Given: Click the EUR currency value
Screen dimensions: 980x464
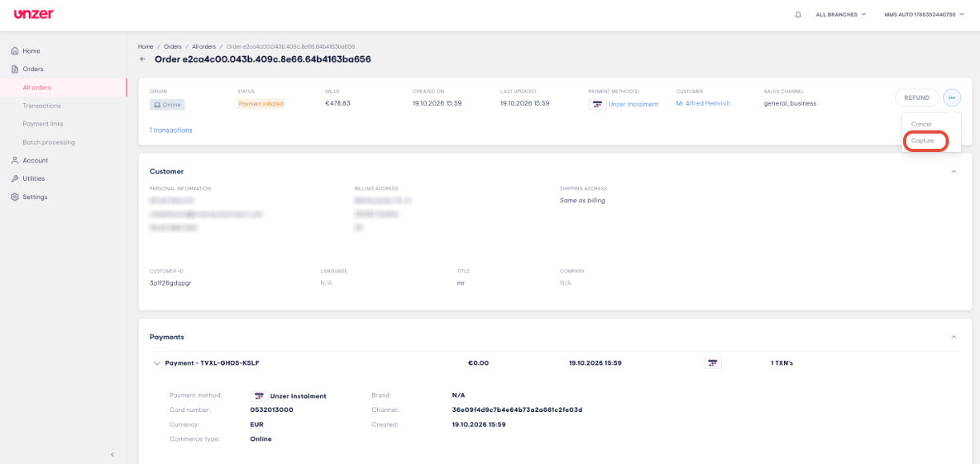Looking at the screenshot, I should coord(256,424).
